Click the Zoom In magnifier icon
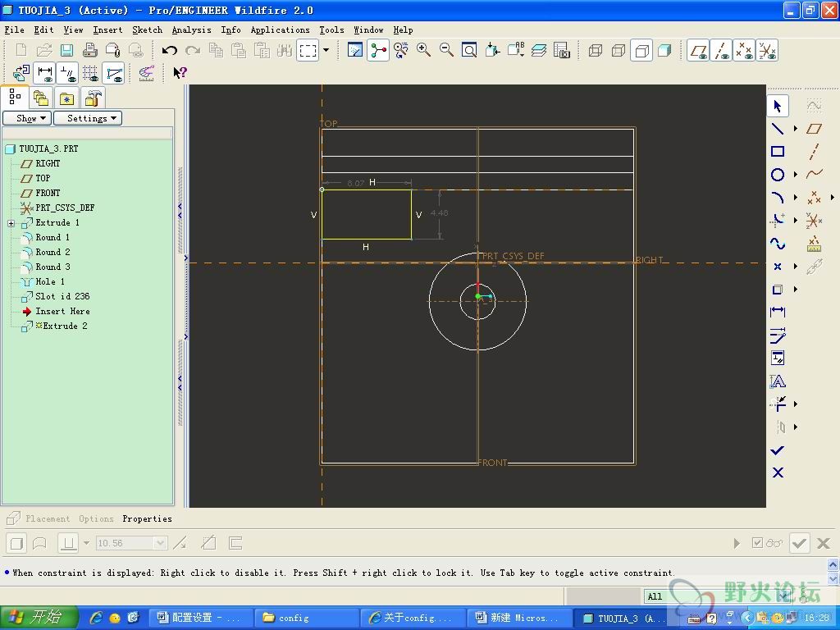The width and height of the screenshot is (840, 630). coord(423,50)
